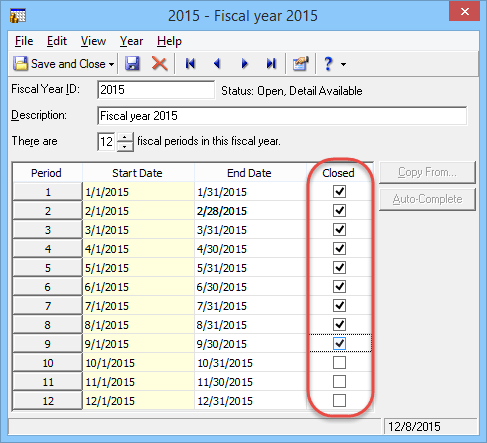This screenshot has height=443, width=487.
Task: Open the Edit menu
Action: (57, 41)
